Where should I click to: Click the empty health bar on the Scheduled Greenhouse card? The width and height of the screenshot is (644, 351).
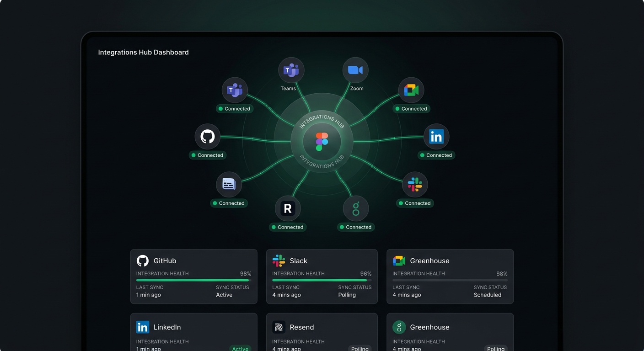(x=450, y=280)
